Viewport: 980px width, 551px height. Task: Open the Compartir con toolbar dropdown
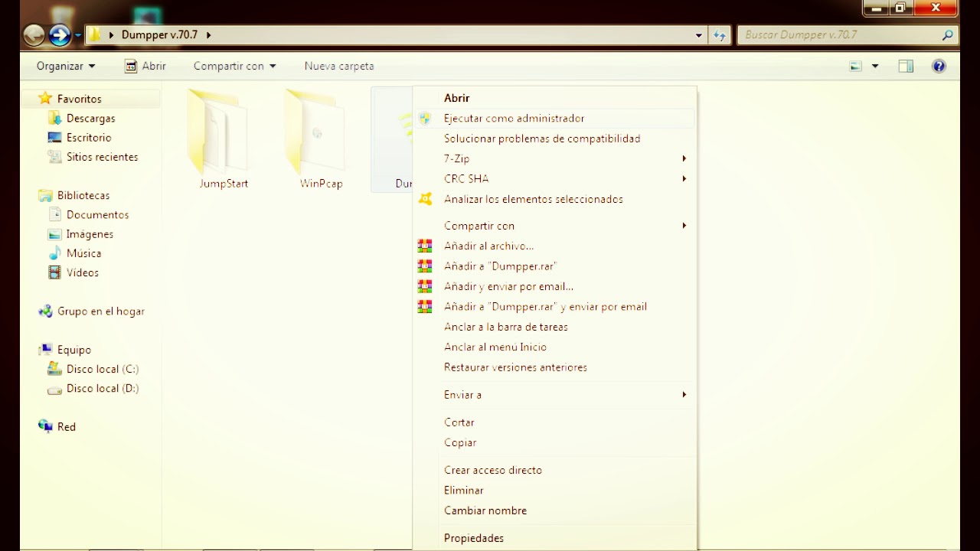(234, 66)
